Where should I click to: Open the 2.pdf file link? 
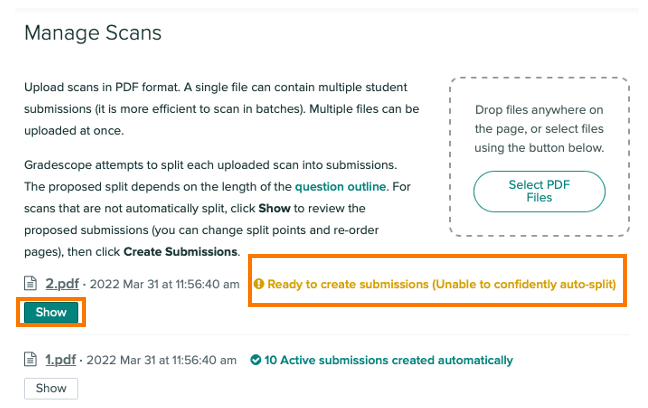tap(62, 284)
